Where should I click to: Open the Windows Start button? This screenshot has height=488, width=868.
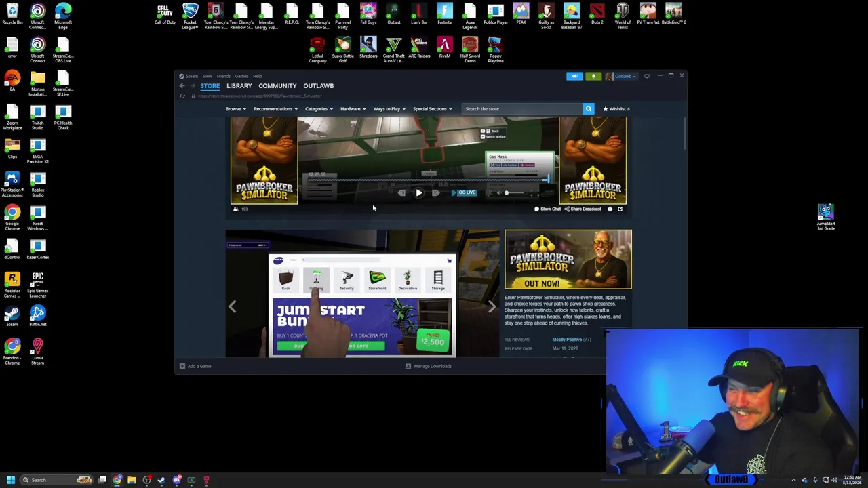10,480
